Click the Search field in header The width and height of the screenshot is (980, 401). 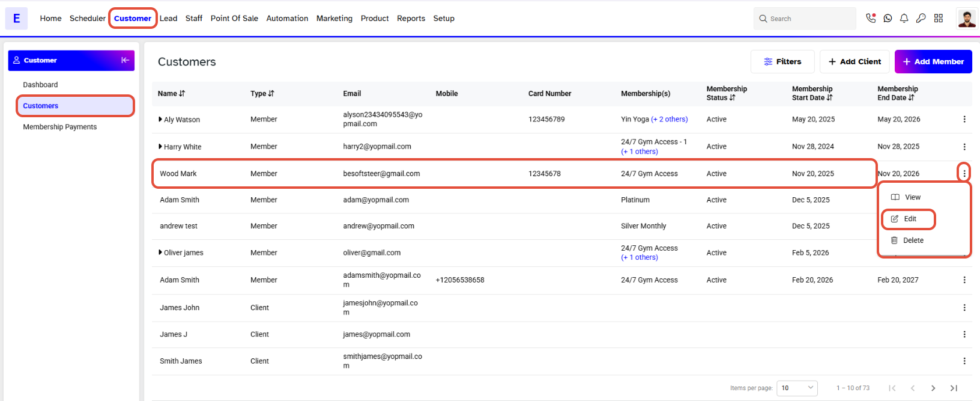[805, 19]
